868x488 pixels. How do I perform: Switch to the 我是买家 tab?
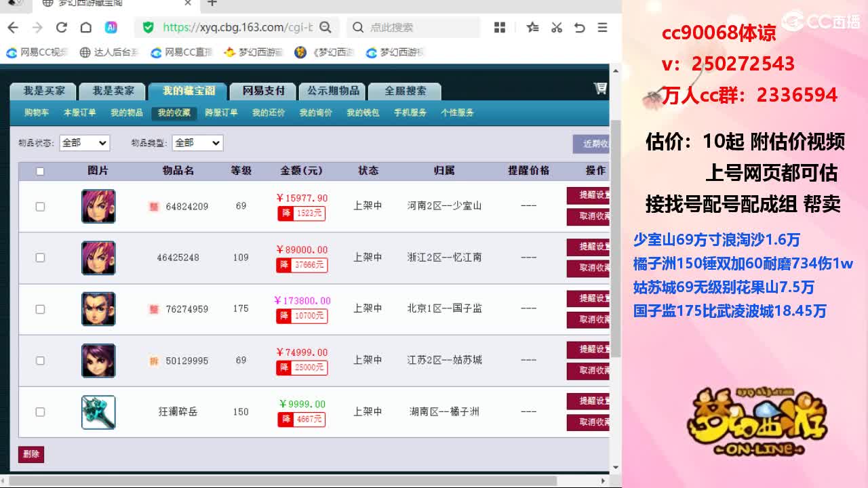tap(44, 91)
